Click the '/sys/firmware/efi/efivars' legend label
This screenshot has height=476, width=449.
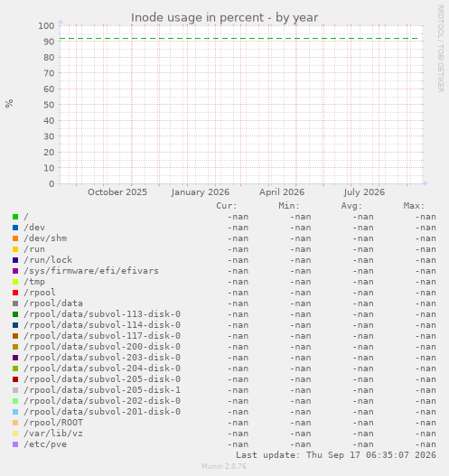[91, 271]
